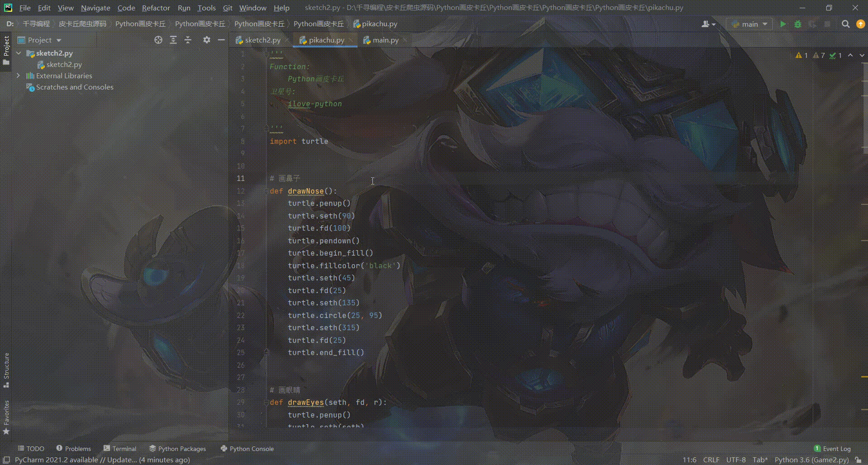Change UTF-8 file encoding in status bar

pos(736,460)
